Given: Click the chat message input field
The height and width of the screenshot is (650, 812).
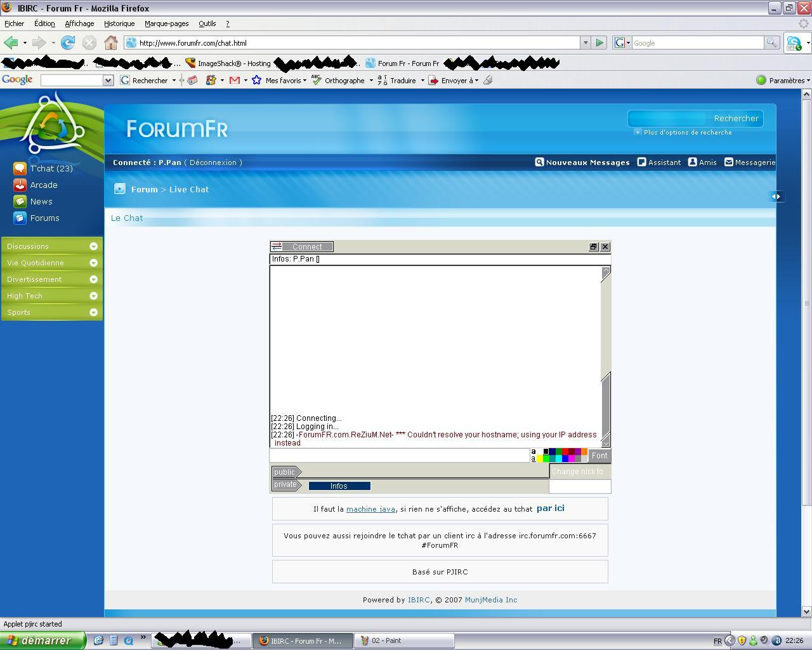Looking at the screenshot, I should [400, 455].
